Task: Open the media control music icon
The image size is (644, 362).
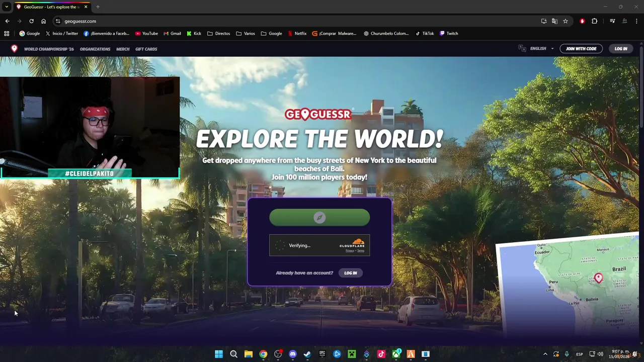Action: 612,21
